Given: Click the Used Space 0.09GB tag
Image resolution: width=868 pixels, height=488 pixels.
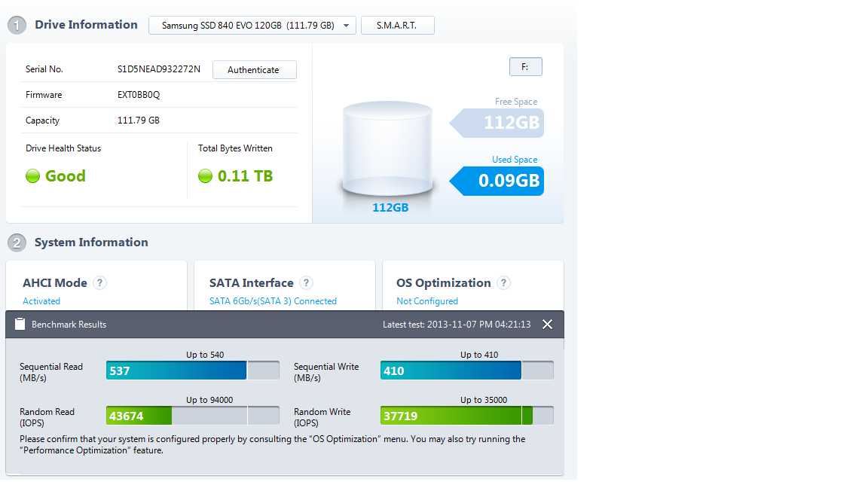Looking at the screenshot, I should tap(497, 181).
